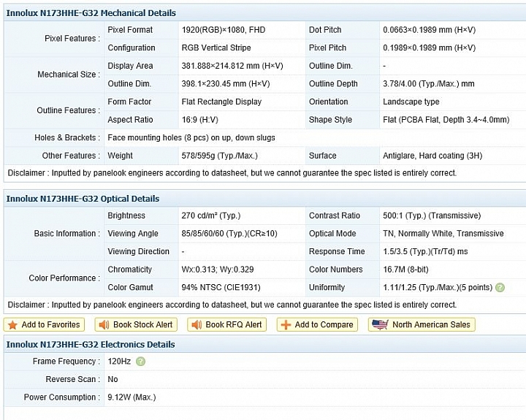Viewport: 526px width, 420px height.
Task: Select the contrast ratio value 500:1
Action: pos(432,215)
